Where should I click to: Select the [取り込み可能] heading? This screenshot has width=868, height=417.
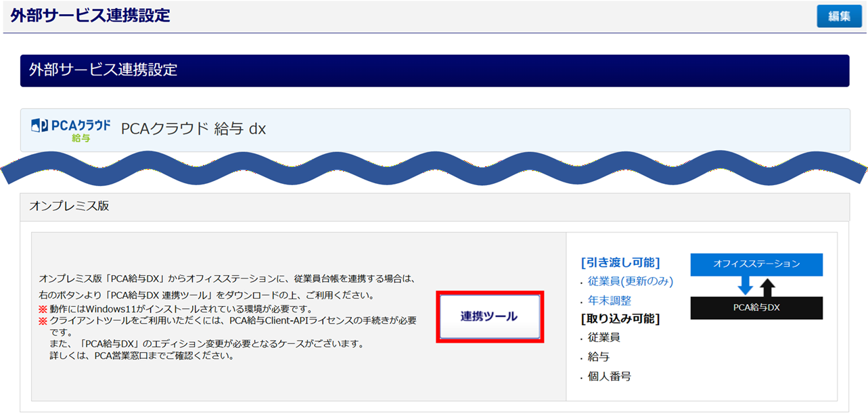[620, 318]
